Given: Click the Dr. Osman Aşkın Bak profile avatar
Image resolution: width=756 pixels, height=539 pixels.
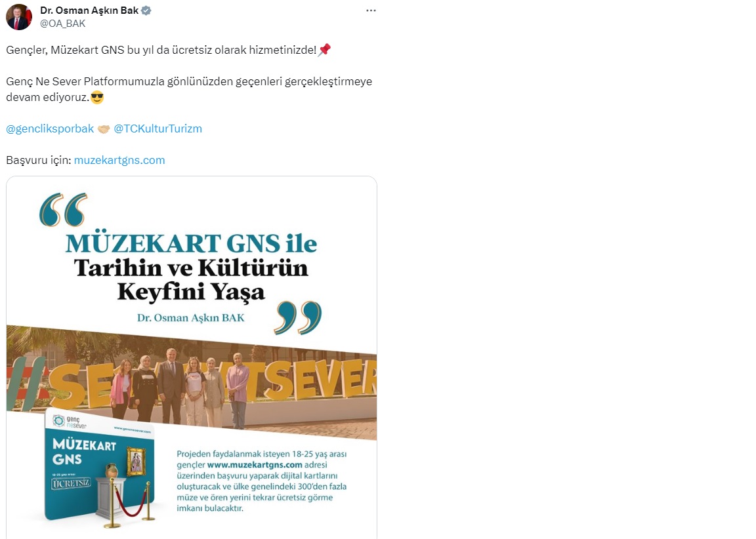Looking at the screenshot, I should click(x=19, y=17).
